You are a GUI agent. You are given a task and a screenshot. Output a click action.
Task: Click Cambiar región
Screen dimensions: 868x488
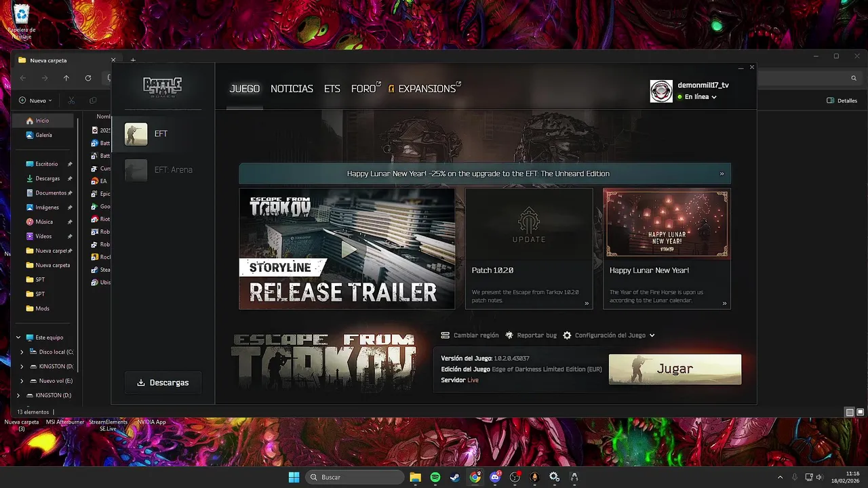(x=470, y=335)
